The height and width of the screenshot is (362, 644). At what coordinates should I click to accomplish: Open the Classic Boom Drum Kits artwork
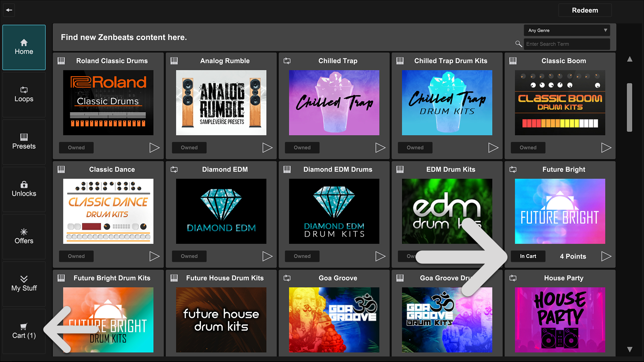[x=560, y=103]
